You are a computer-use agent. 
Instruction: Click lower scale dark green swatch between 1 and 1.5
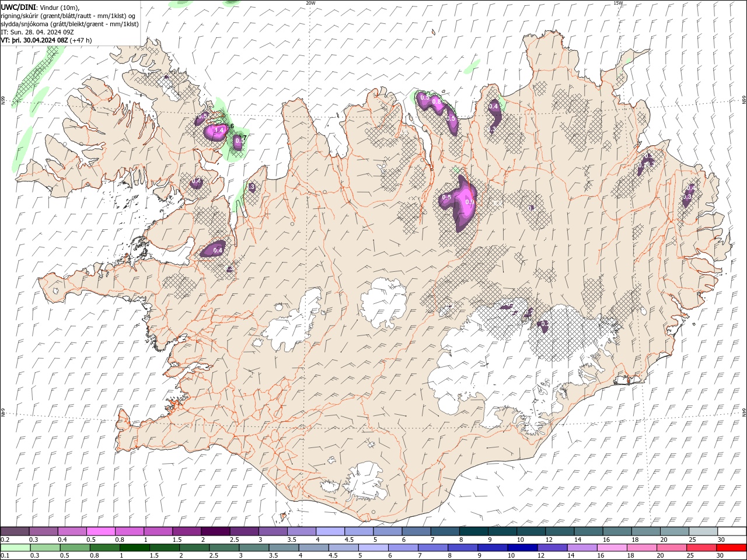click(134, 548)
